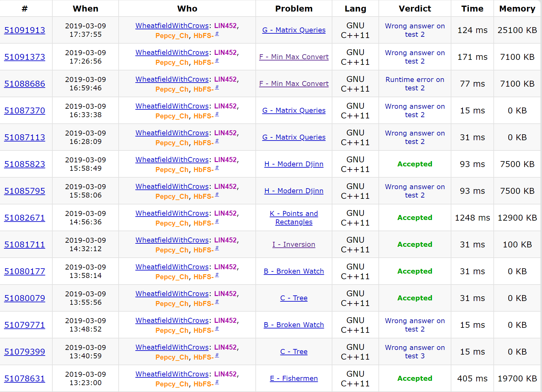Open F - Min Max Convert in row 51091373
542x392 pixels.
pos(294,57)
